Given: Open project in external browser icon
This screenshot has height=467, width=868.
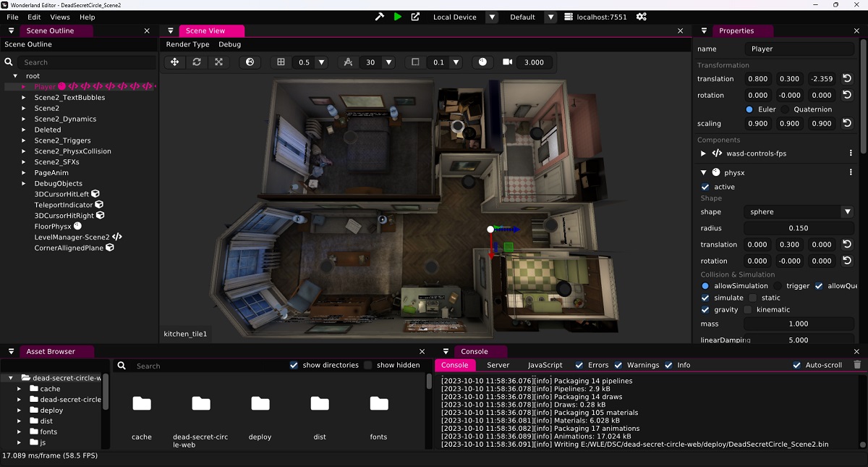Looking at the screenshot, I should point(415,17).
